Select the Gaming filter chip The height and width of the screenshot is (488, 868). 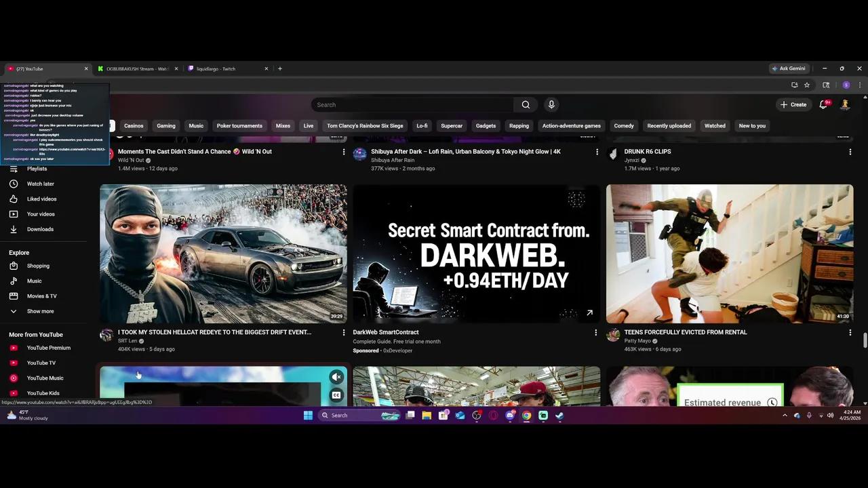click(x=166, y=125)
